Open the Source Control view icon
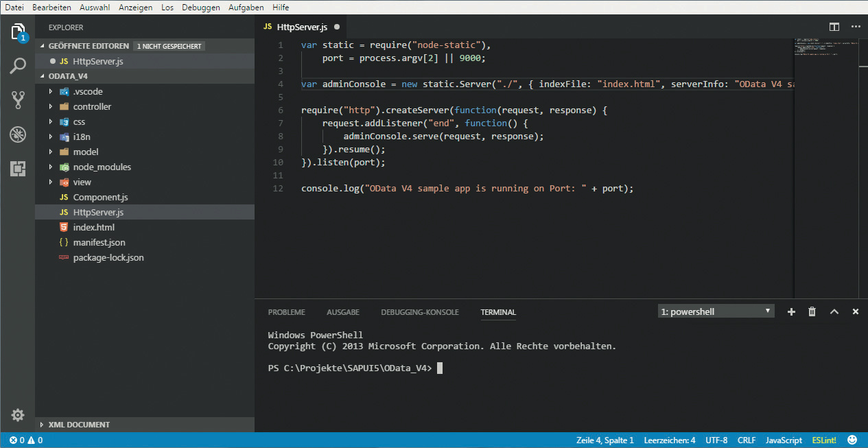The width and height of the screenshot is (868, 448). pos(18,100)
